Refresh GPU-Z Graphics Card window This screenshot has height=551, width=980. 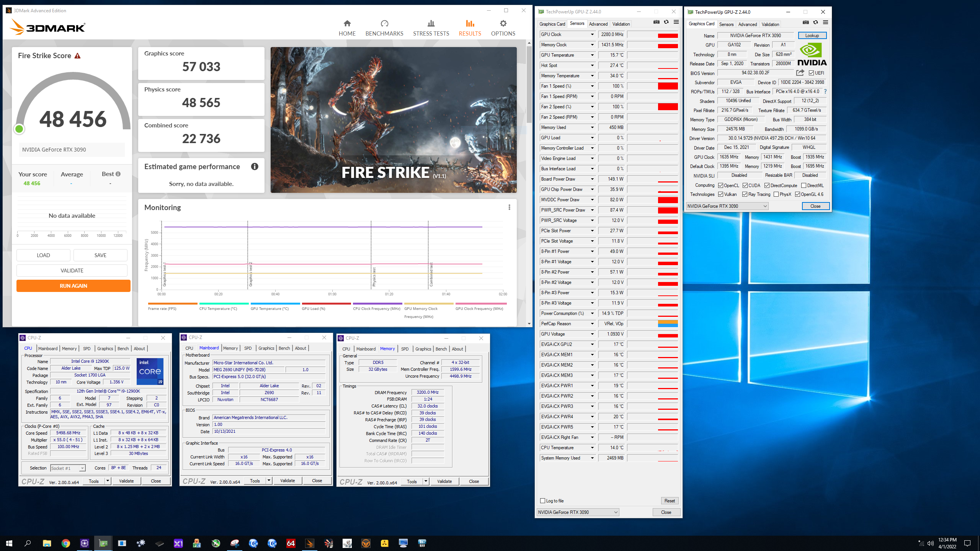point(816,23)
